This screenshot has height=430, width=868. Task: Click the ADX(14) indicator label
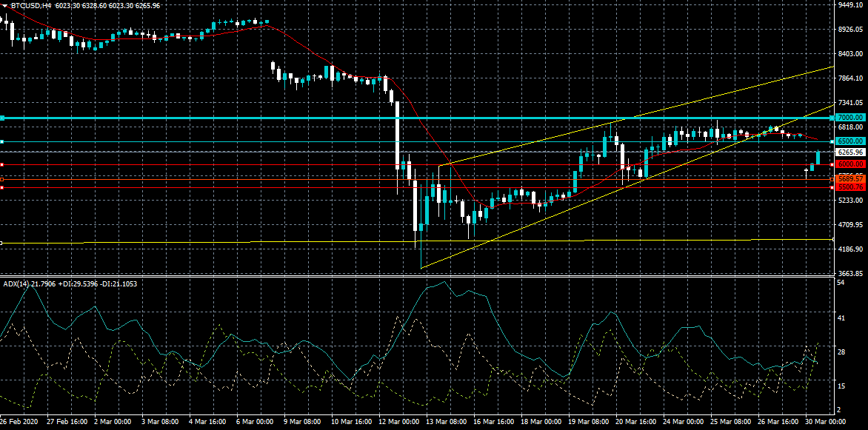point(16,284)
